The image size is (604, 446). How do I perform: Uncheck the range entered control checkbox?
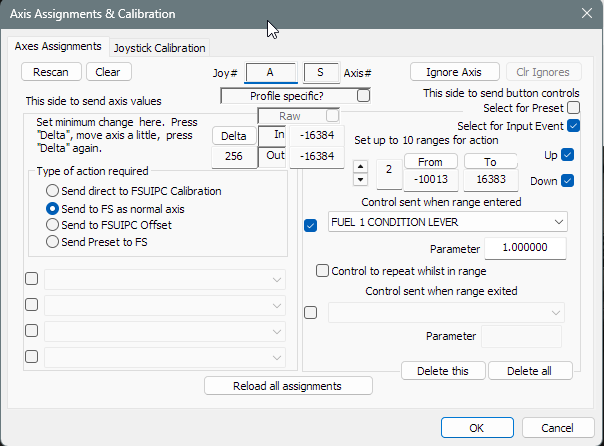pyautogui.click(x=310, y=225)
